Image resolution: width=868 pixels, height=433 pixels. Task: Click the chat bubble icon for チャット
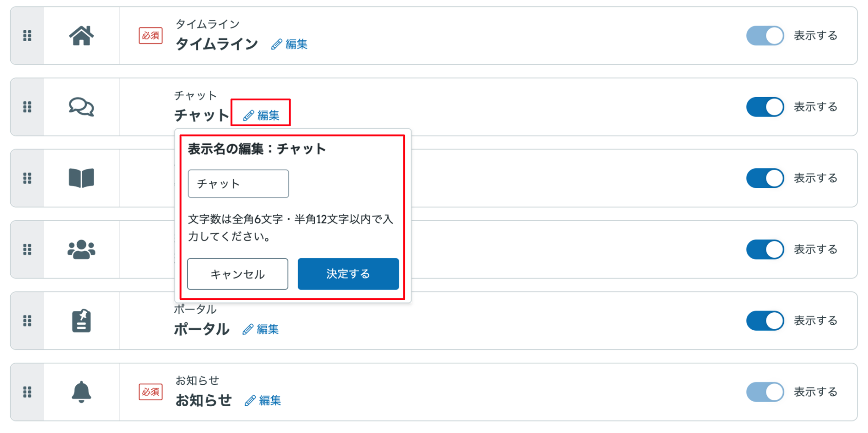tap(81, 107)
